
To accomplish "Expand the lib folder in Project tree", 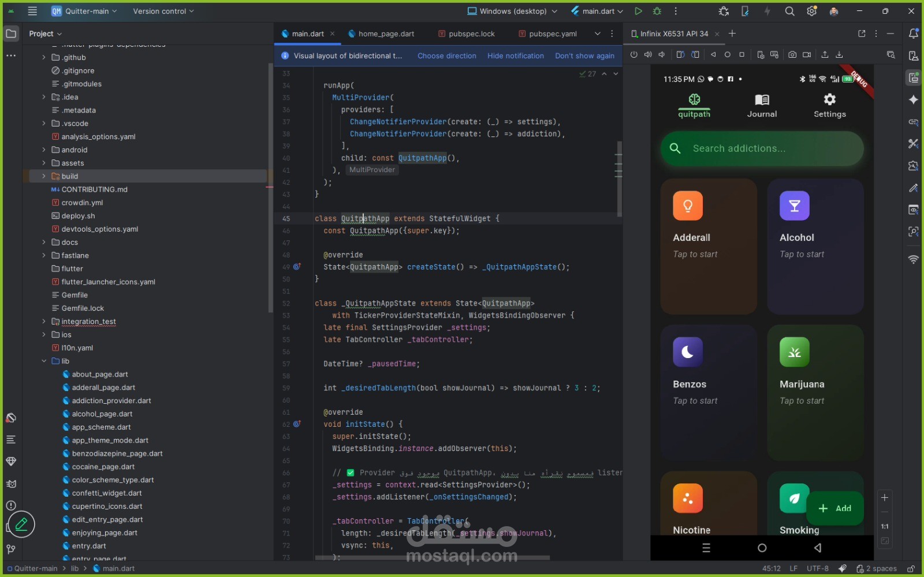I will pyautogui.click(x=44, y=361).
